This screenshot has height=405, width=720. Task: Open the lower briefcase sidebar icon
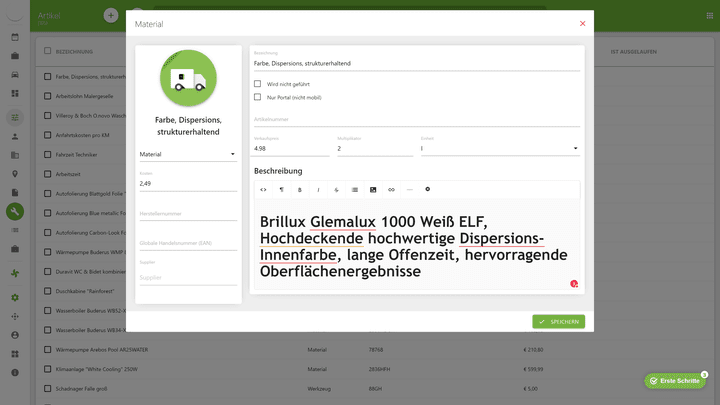[x=15, y=249]
